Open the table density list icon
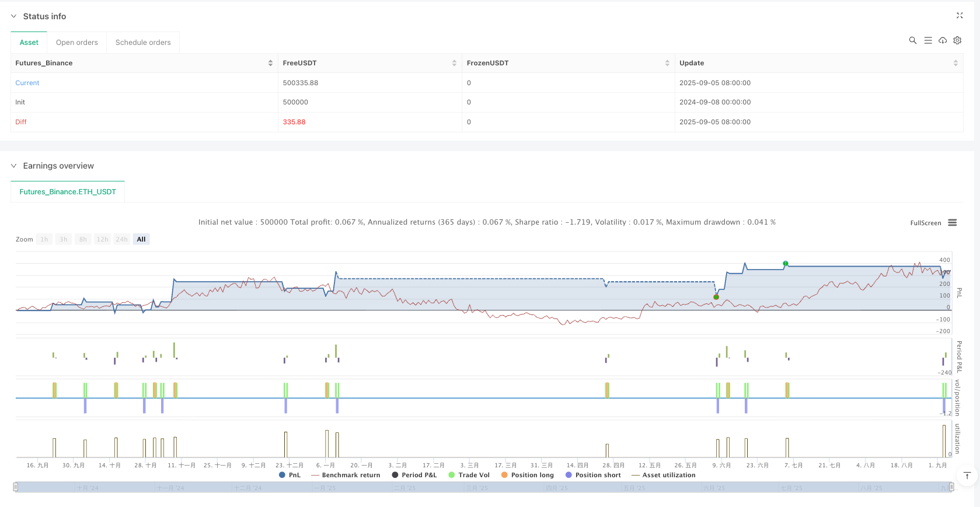Image resolution: width=980 pixels, height=507 pixels. (928, 40)
